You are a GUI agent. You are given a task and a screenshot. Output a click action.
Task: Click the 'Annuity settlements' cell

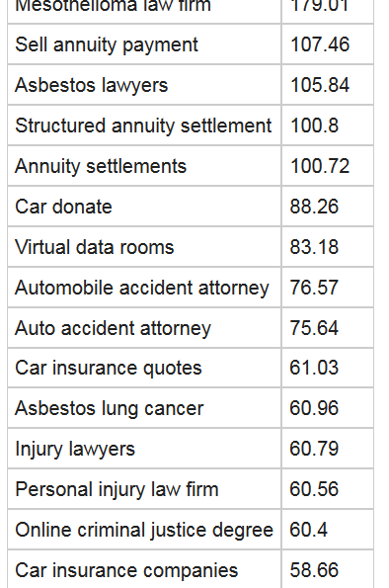pos(144,166)
